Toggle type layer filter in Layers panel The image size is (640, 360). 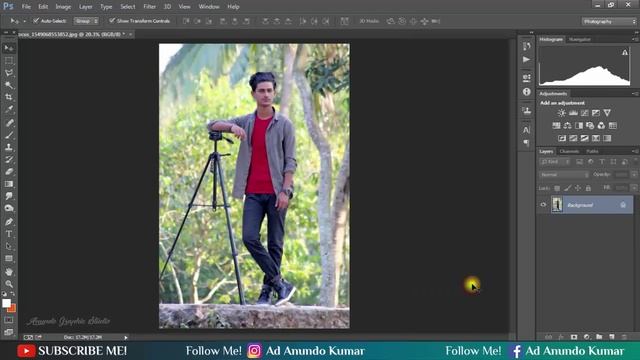(x=602, y=162)
